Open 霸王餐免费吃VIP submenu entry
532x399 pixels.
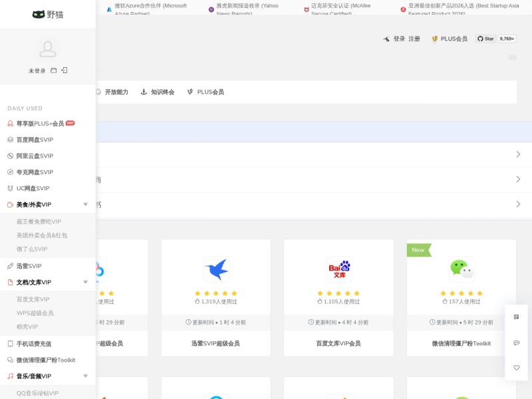pyautogui.click(x=39, y=221)
